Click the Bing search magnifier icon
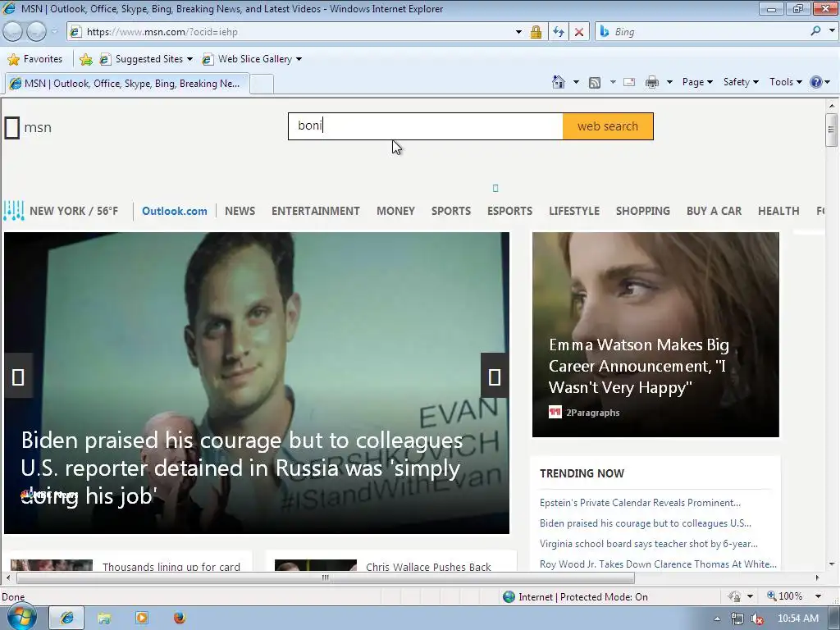Screen dimensions: 840x630 [815, 32]
